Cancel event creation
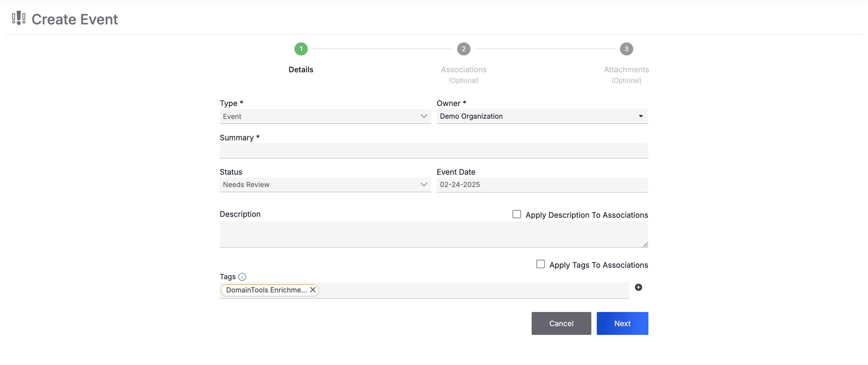 [x=561, y=323]
